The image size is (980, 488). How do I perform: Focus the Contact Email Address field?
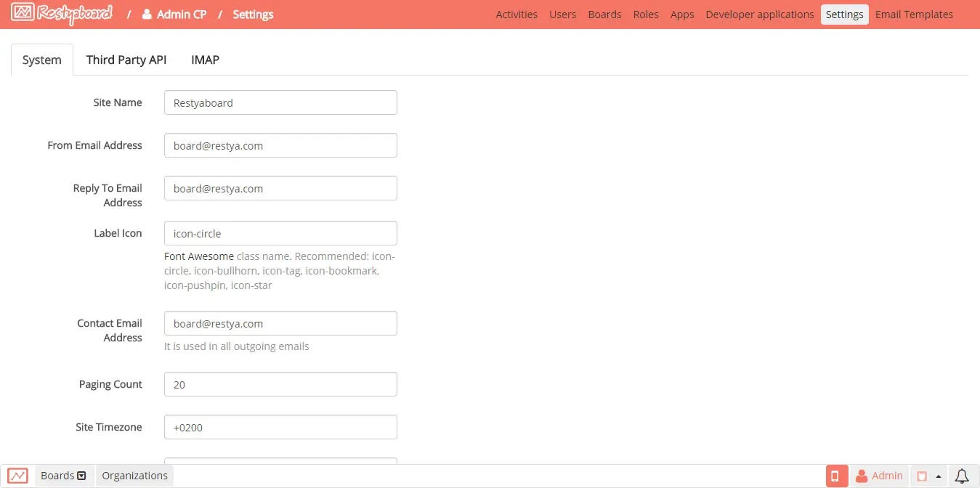click(280, 323)
